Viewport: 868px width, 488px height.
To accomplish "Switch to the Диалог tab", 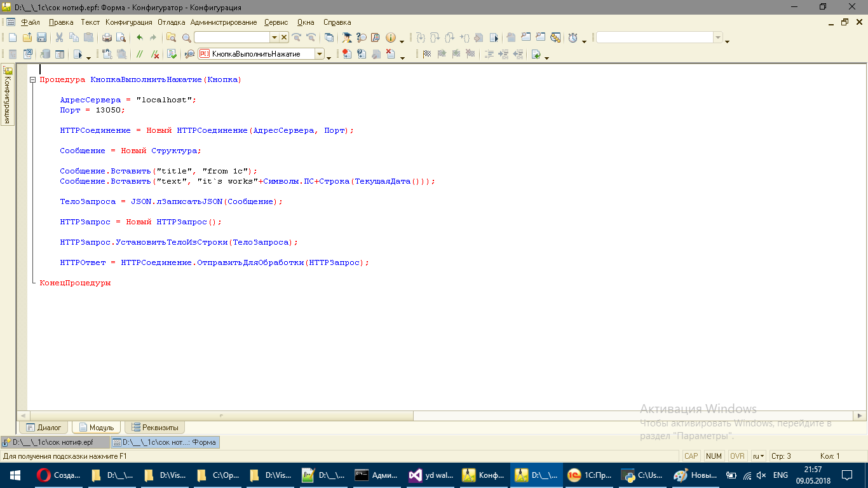I will (44, 428).
